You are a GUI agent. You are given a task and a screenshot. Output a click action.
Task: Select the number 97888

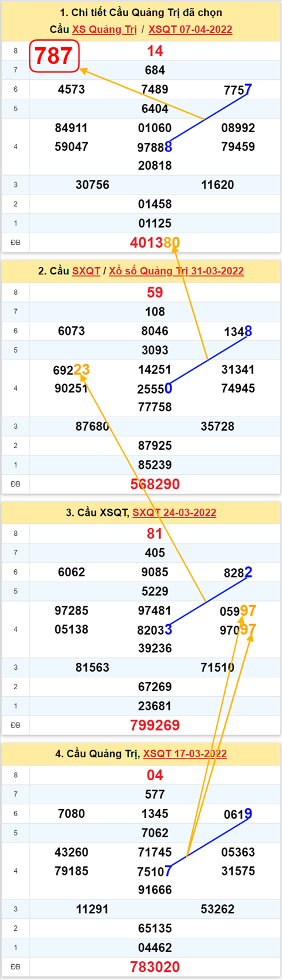tap(155, 147)
